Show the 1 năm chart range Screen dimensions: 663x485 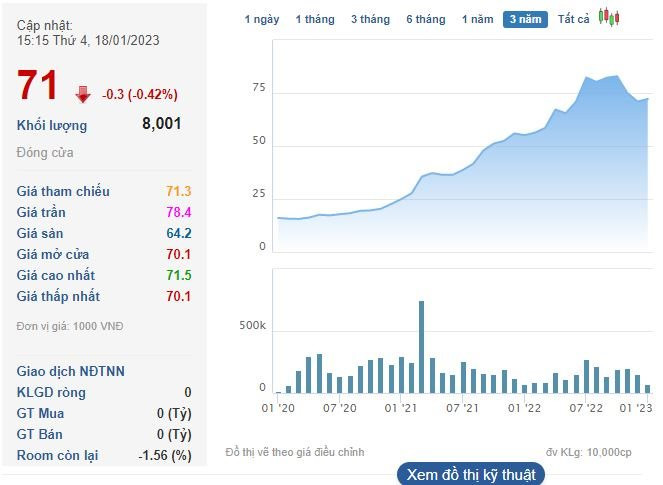pos(477,19)
